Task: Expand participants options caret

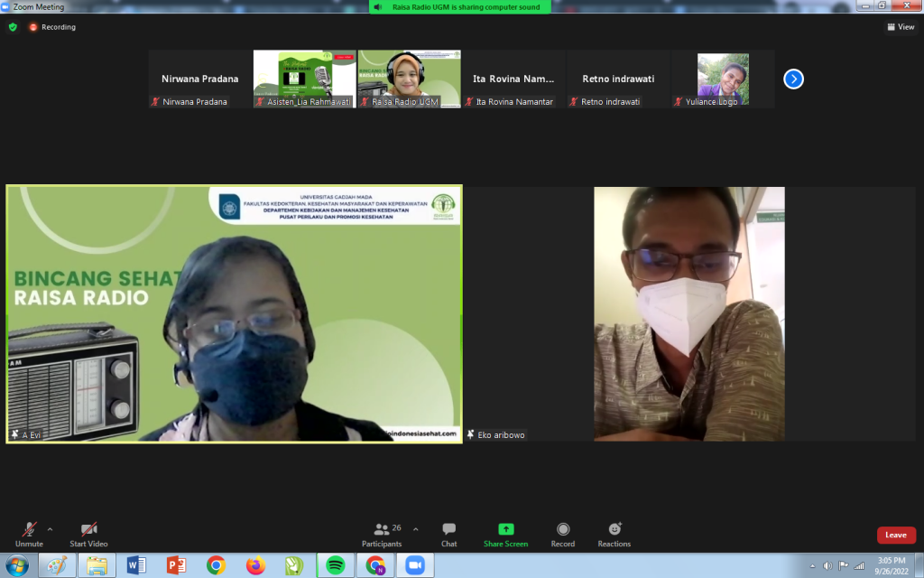Action: pos(415,529)
